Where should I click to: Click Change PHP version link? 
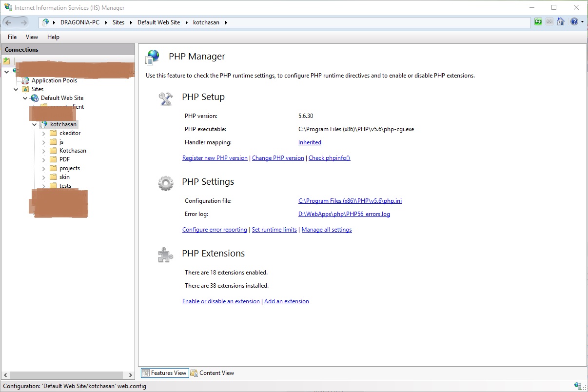pyautogui.click(x=278, y=158)
